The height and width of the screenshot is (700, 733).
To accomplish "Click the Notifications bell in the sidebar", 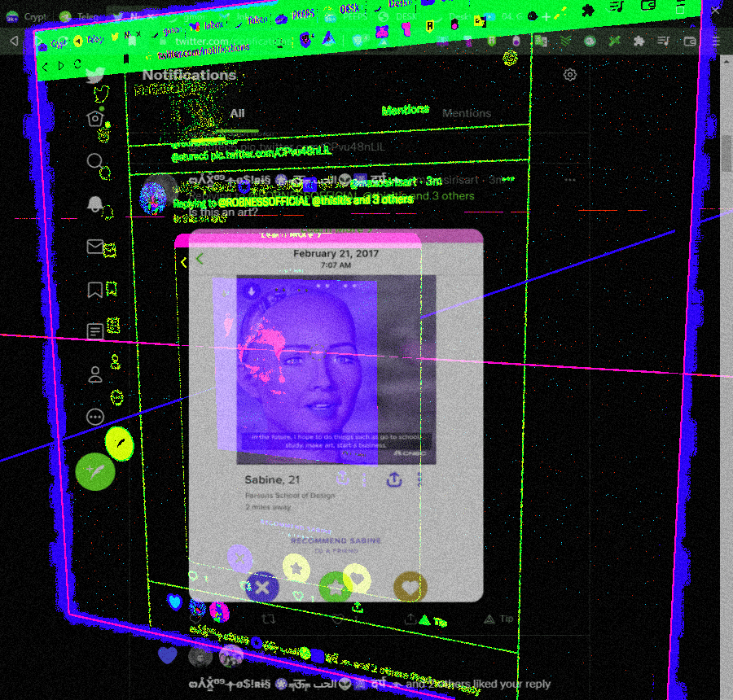I will (95, 204).
